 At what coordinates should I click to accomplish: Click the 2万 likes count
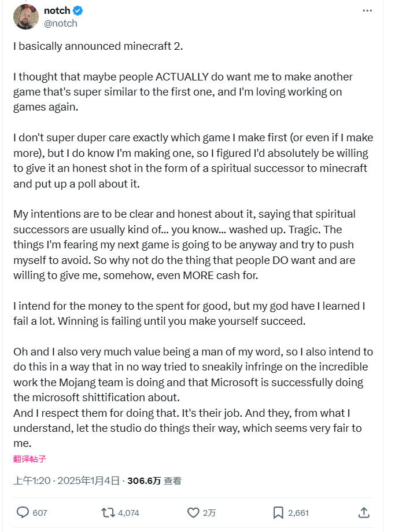pyautogui.click(x=208, y=513)
